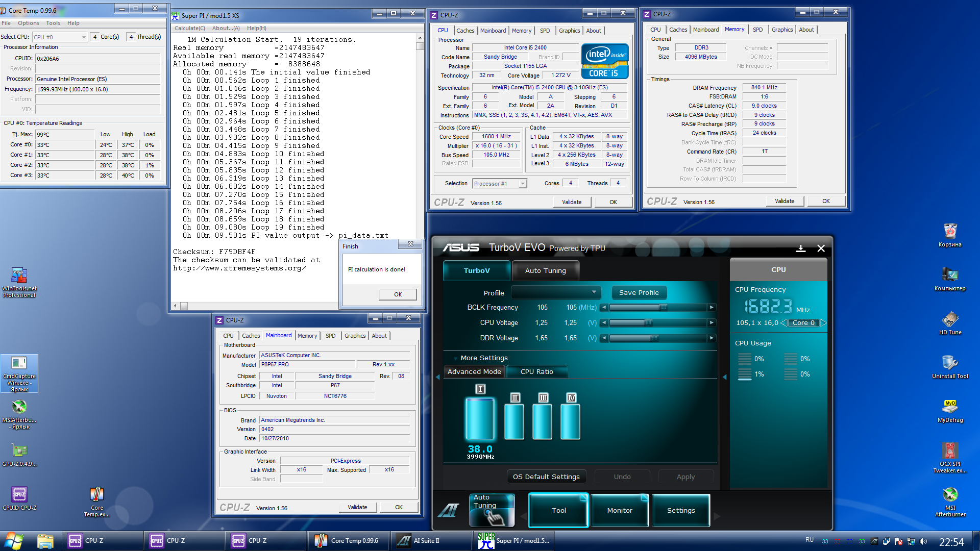Screen dimensions: 980x551
Task: Click the AI Suite logo in TurboV bottom bar
Action: (449, 510)
